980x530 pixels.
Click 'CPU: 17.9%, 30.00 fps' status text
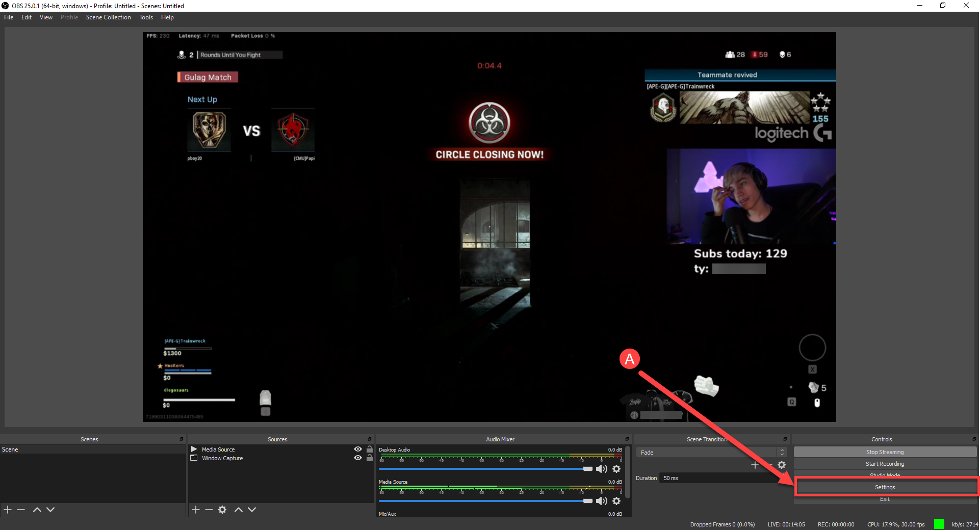point(896,524)
